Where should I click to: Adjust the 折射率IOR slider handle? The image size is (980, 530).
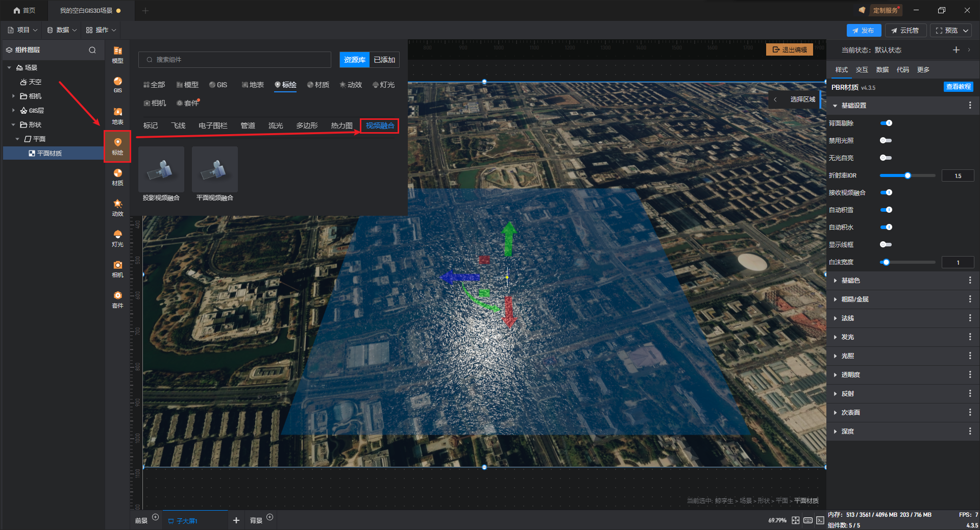(x=908, y=175)
